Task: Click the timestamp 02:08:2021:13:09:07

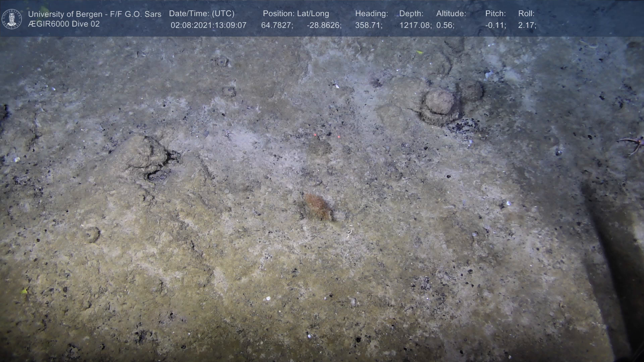Action: coord(208,25)
